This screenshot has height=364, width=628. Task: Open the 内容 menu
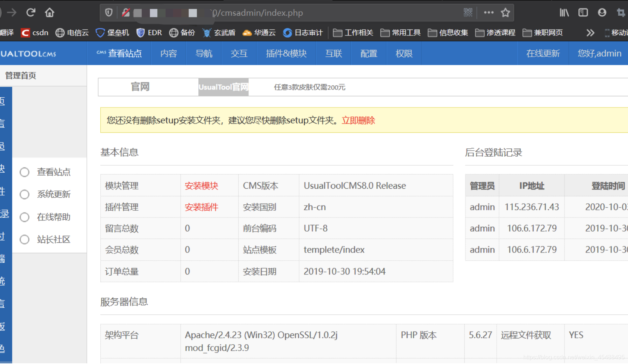pyautogui.click(x=169, y=54)
